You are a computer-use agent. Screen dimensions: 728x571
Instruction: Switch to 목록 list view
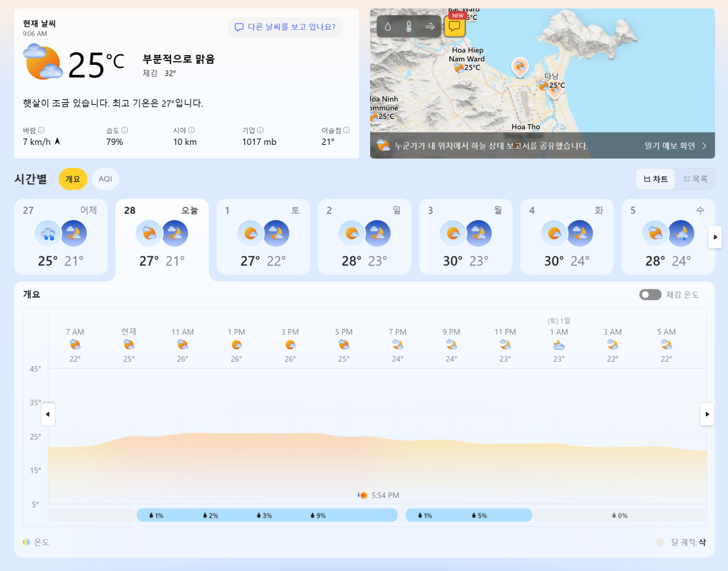pos(695,179)
